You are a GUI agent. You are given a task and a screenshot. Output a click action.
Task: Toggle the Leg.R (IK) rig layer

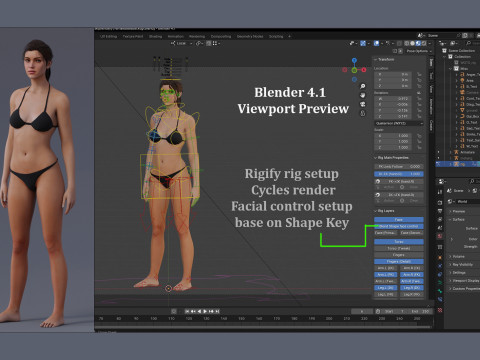412,288
